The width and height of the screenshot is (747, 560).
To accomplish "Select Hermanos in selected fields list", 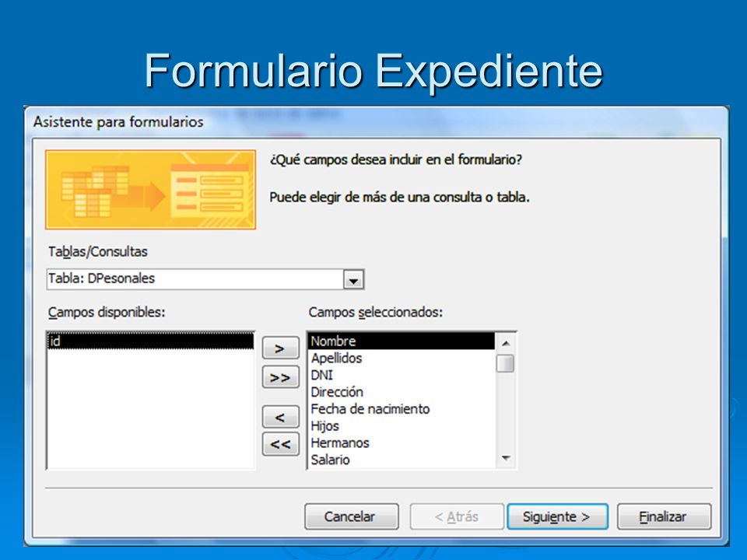I will [x=402, y=443].
